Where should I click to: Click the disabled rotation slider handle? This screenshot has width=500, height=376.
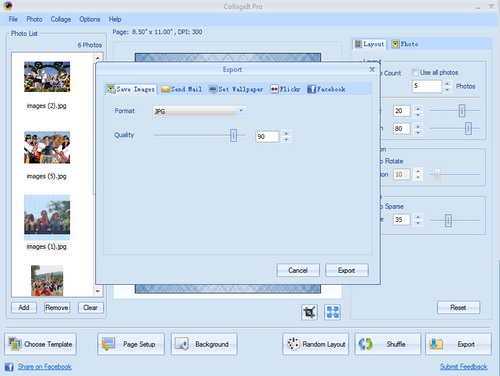point(437,174)
